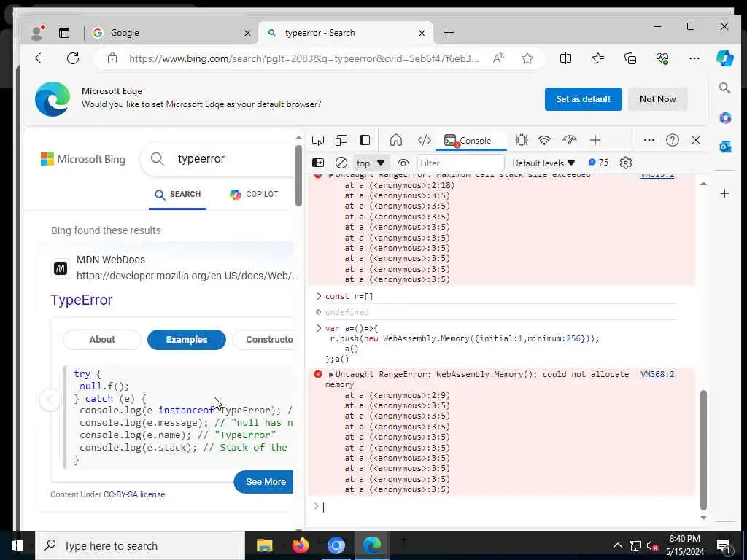Open DevTools Network wifi icon tab
The width and height of the screenshot is (747, 560).
coord(544,141)
